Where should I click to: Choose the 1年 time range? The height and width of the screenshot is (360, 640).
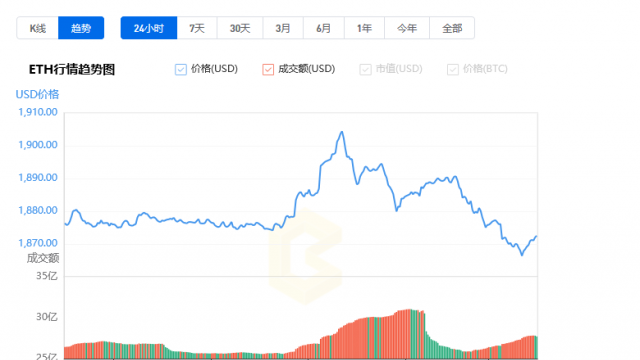coord(364,28)
